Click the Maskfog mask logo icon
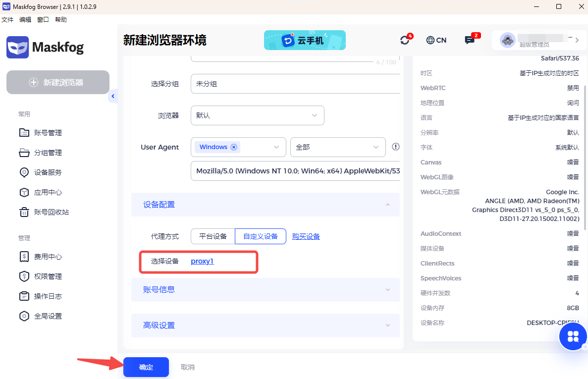The image size is (588, 379). coord(17,47)
